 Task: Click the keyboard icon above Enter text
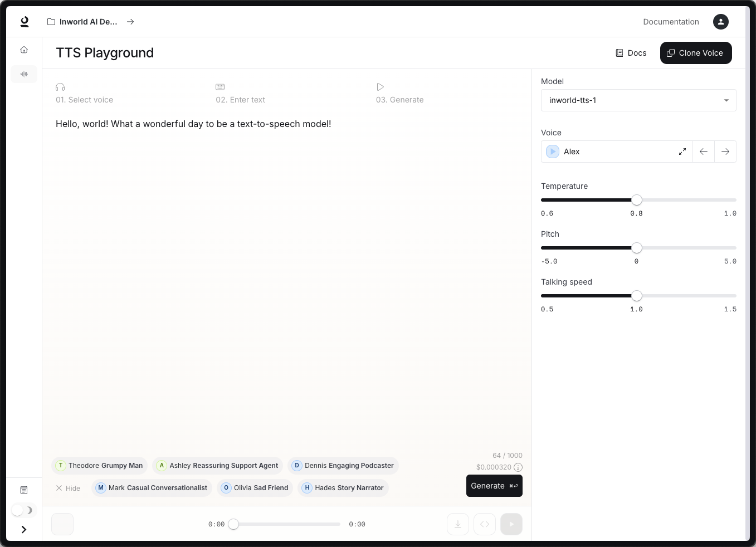(x=220, y=87)
